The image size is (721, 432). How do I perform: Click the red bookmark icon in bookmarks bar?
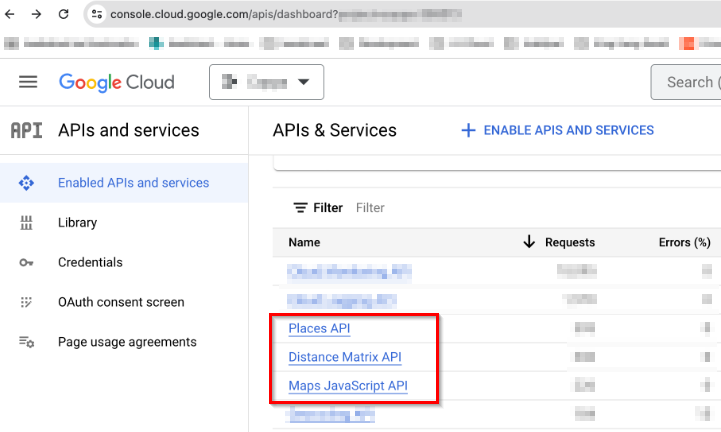pos(687,43)
